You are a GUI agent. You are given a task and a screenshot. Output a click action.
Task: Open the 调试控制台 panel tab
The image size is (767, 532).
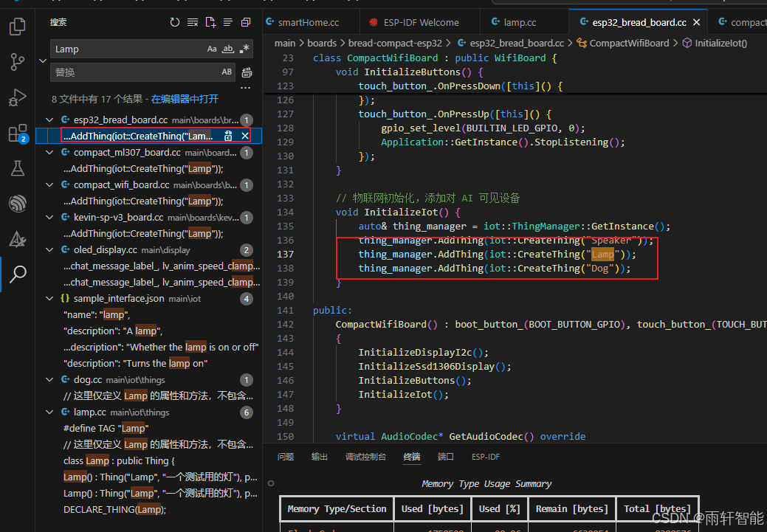365,457
